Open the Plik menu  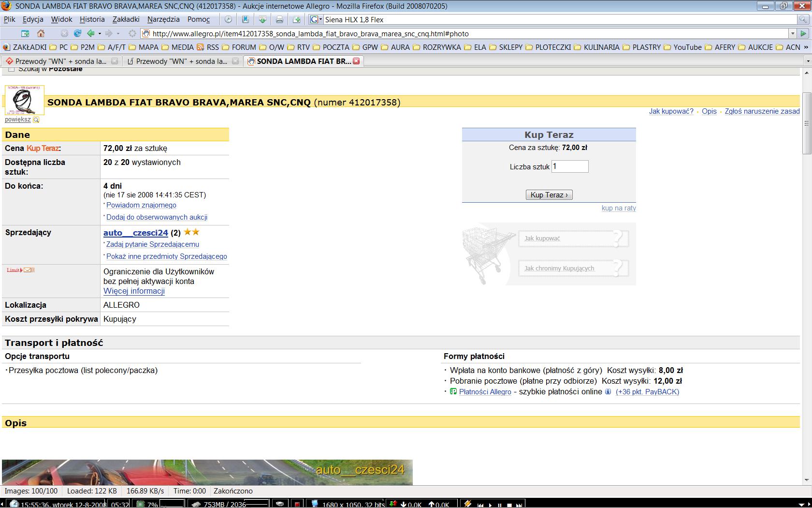[10, 19]
